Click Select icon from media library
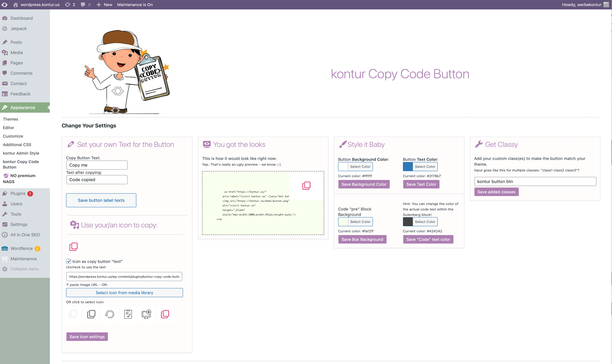The height and width of the screenshot is (364, 612). [x=124, y=293]
